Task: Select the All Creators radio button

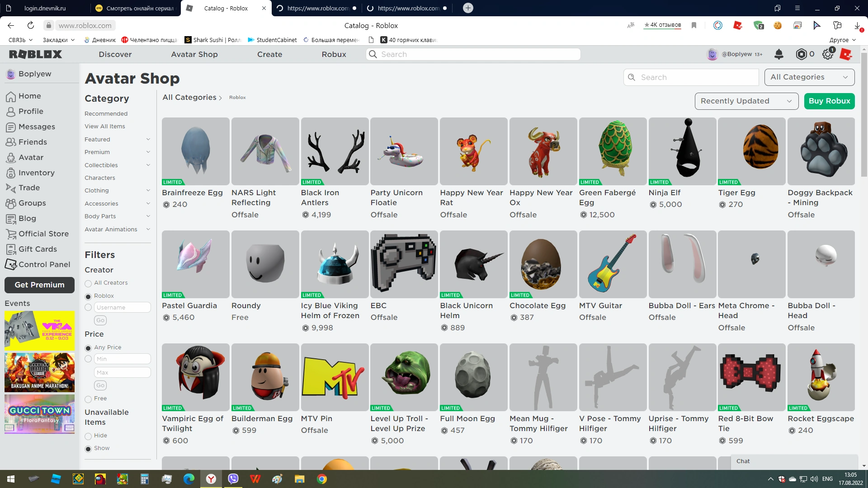Action: 88,283
